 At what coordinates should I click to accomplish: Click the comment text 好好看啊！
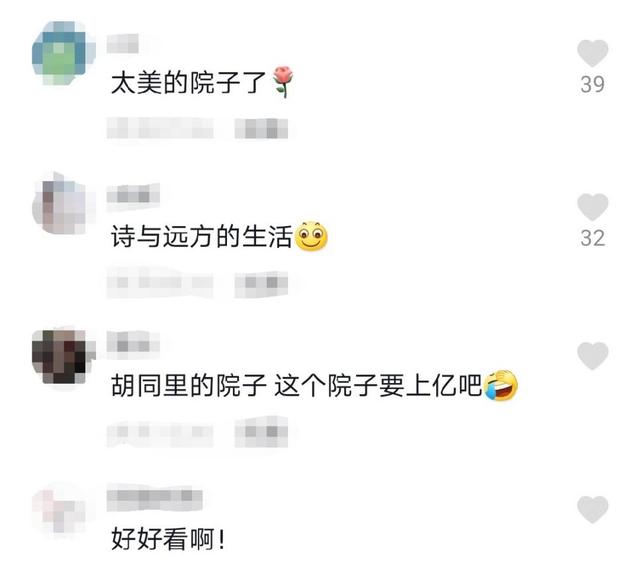[168, 539]
